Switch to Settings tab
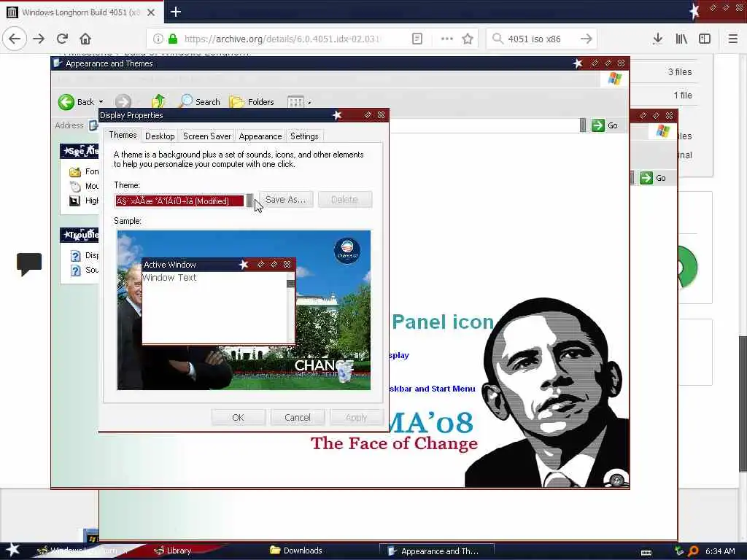Image resolution: width=747 pixels, height=560 pixels. tap(304, 136)
